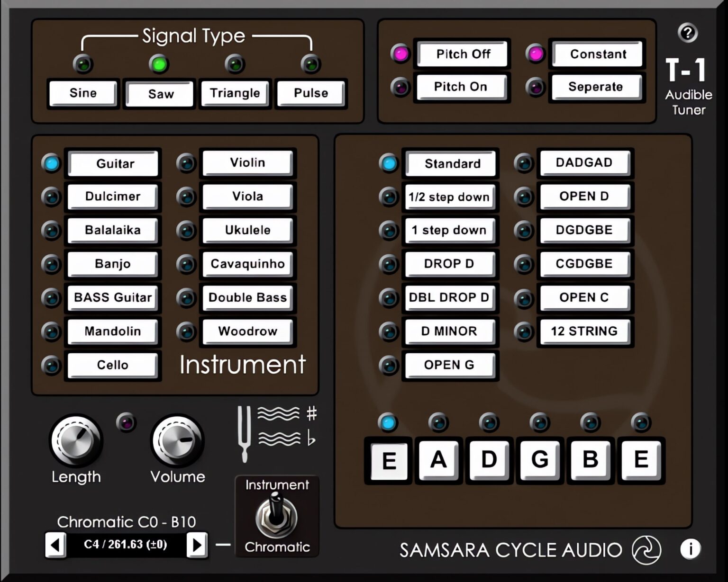Screen dimensions: 728x582
Task: Enable Pitch On mode
Action: (x=461, y=87)
